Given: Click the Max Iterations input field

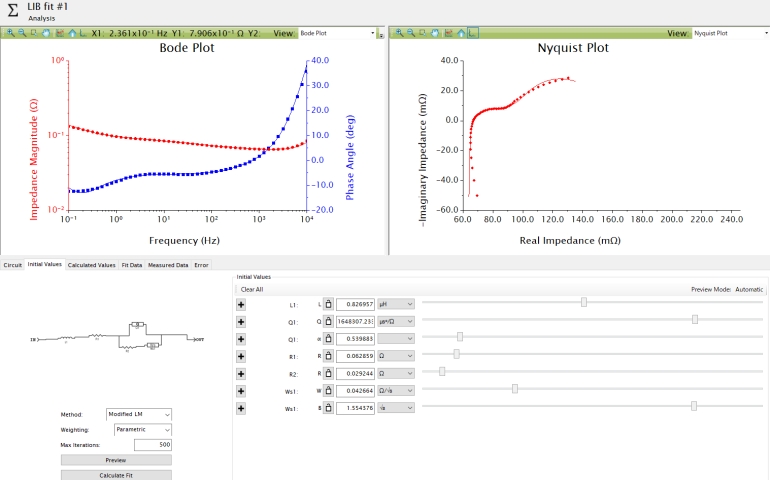Looking at the screenshot, I should pyautogui.click(x=152, y=444).
